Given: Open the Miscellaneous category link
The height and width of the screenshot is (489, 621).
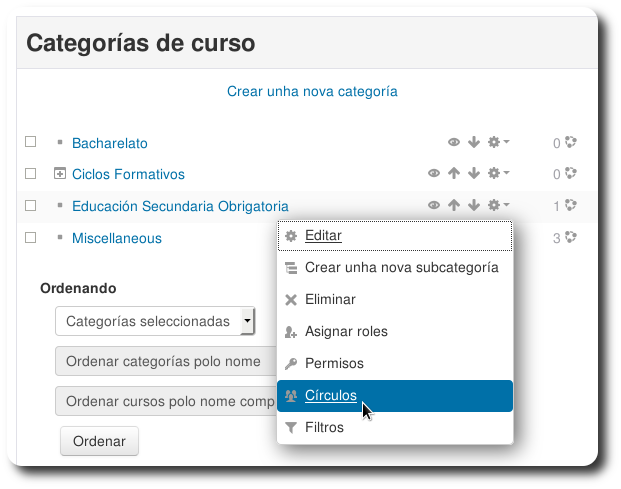Looking at the screenshot, I should [117, 238].
